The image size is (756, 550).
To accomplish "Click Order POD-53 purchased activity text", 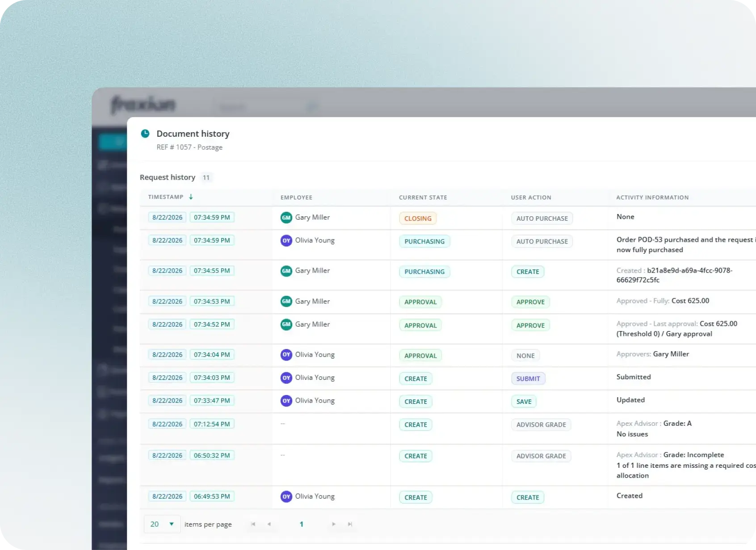I will [686, 245].
